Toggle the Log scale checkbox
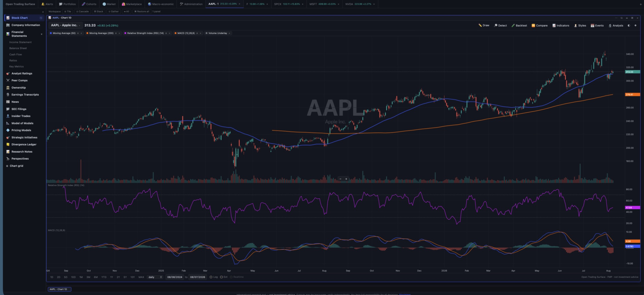This screenshot has height=295, width=644. (x=211, y=277)
